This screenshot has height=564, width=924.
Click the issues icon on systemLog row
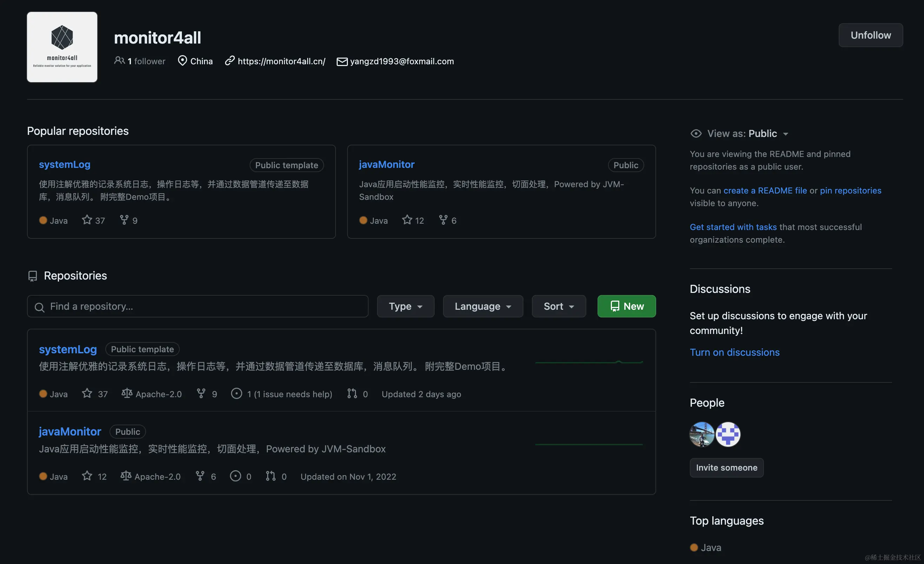pos(236,393)
